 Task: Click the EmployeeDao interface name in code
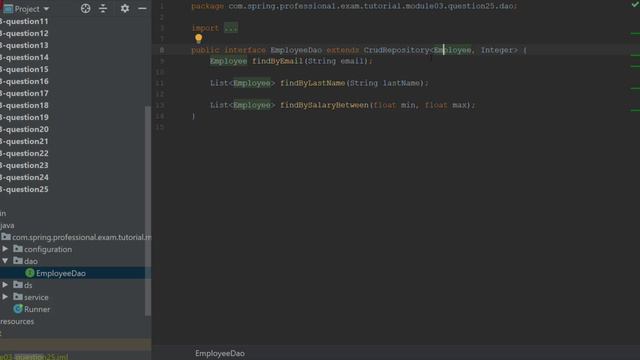point(296,50)
